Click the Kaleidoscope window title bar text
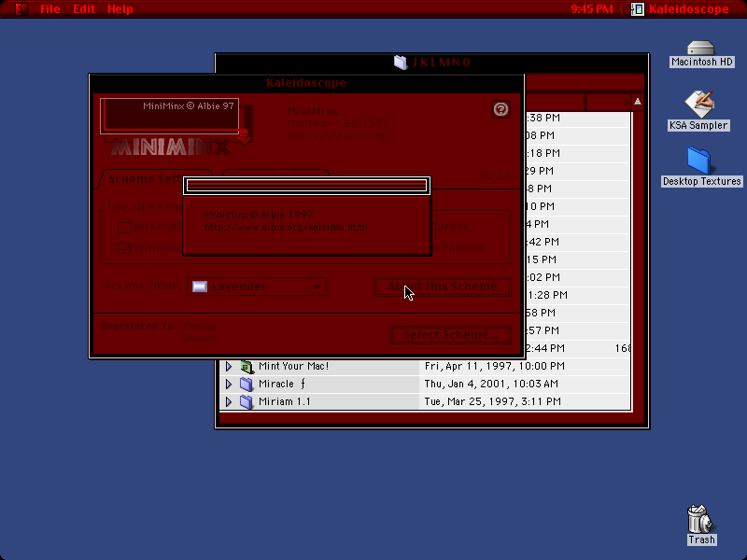 pyautogui.click(x=306, y=83)
